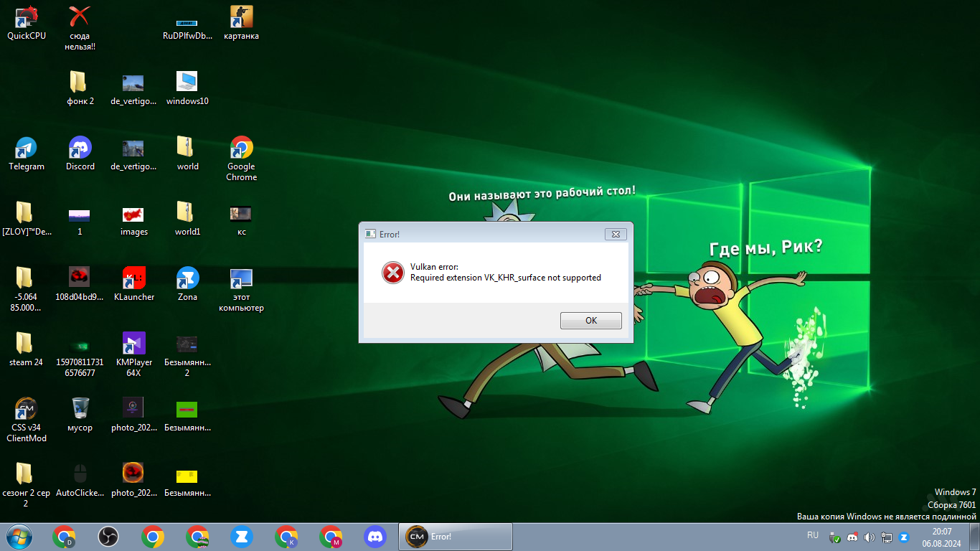Select the мусор recycle bin icon

(80, 410)
